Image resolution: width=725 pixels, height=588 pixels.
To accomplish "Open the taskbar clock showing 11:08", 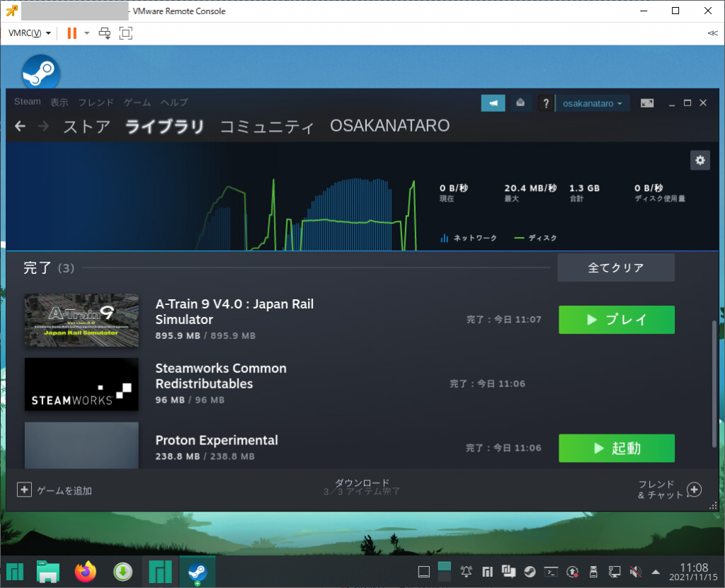I will coord(694,572).
